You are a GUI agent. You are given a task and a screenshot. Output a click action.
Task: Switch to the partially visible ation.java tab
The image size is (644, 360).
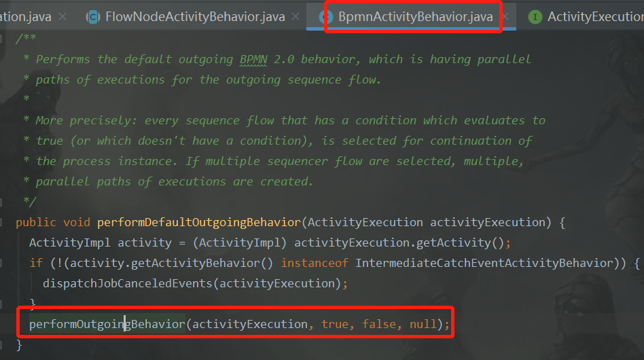tap(25, 17)
